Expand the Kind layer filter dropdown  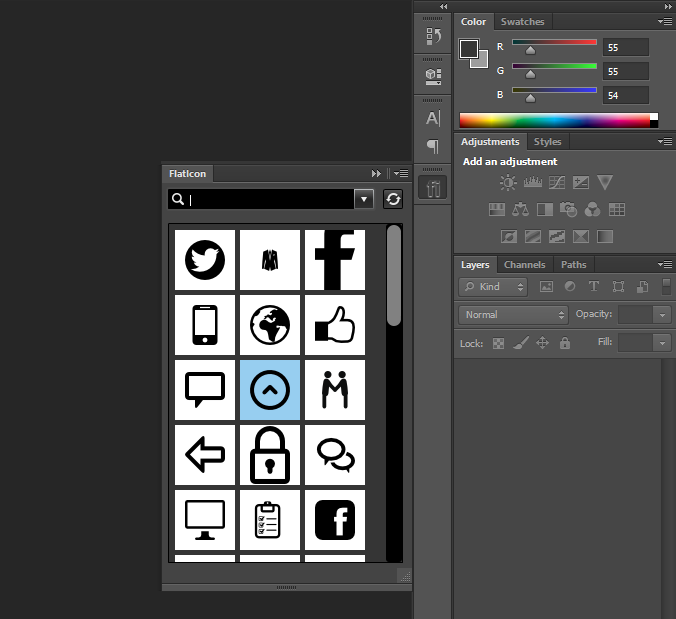coord(493,287)
